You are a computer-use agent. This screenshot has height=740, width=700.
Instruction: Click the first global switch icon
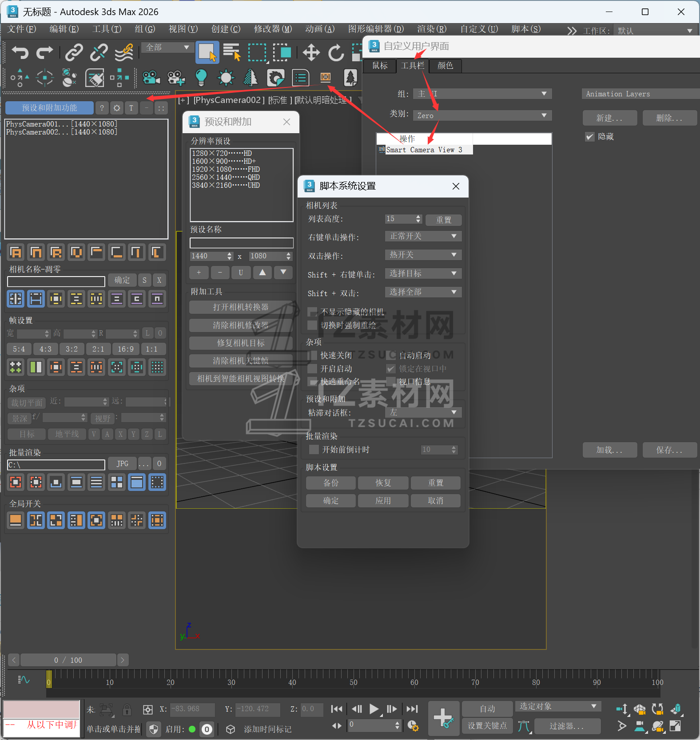click(16, 520)
